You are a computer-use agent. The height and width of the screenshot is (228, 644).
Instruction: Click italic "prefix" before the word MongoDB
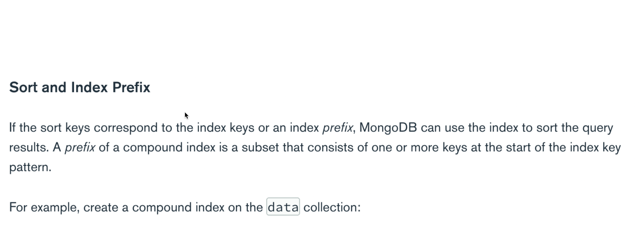(x=337, y=127)
